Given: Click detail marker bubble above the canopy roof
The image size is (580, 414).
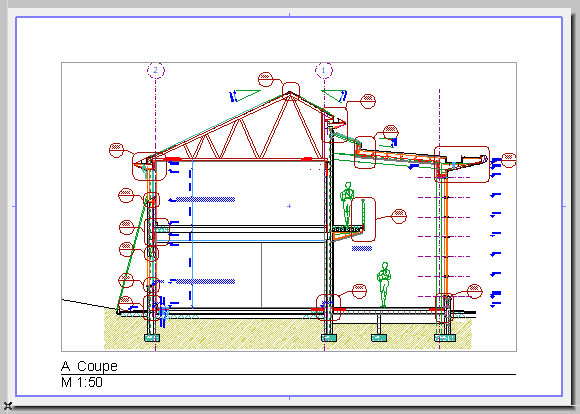Looking at the screenshot, I should (391, 132).
